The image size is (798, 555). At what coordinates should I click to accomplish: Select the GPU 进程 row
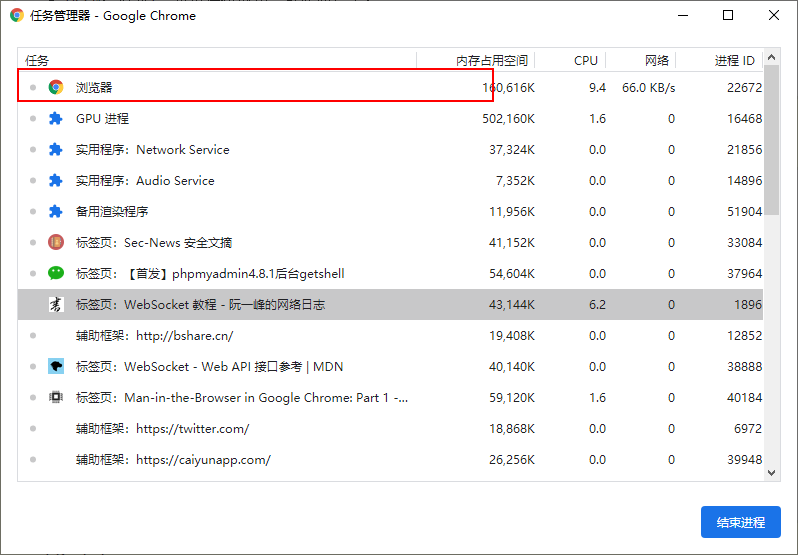point(390,119)
